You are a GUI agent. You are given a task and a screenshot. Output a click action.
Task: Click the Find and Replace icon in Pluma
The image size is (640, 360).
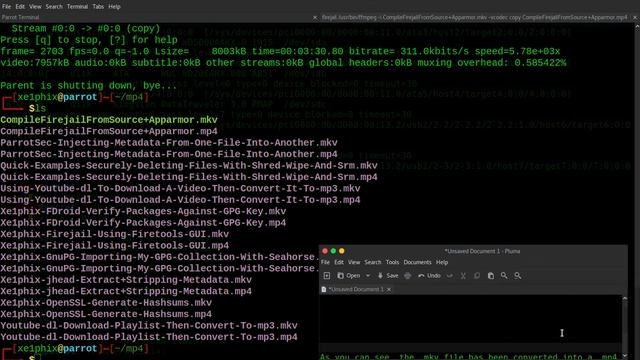(518, 276)
